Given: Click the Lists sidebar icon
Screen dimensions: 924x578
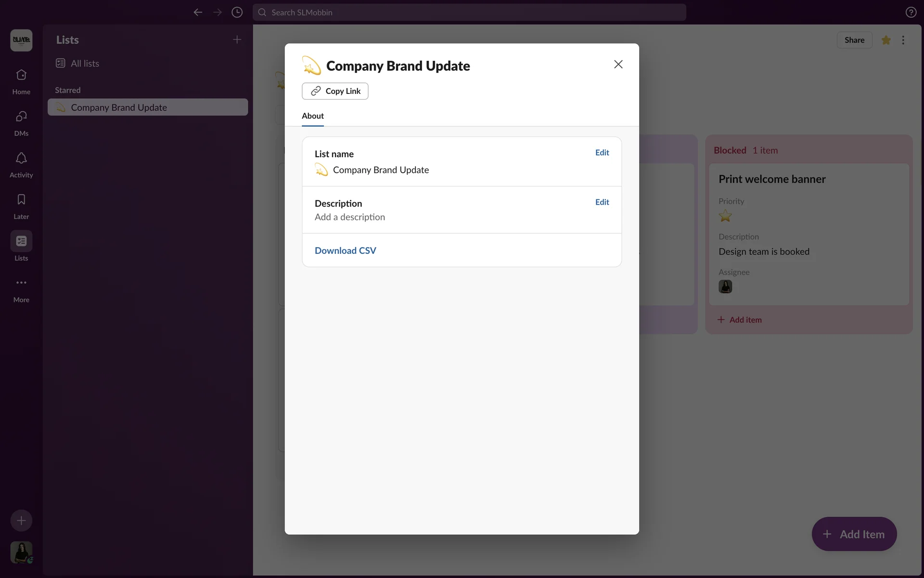Looking at the screenshot, I should click(21, 241).
